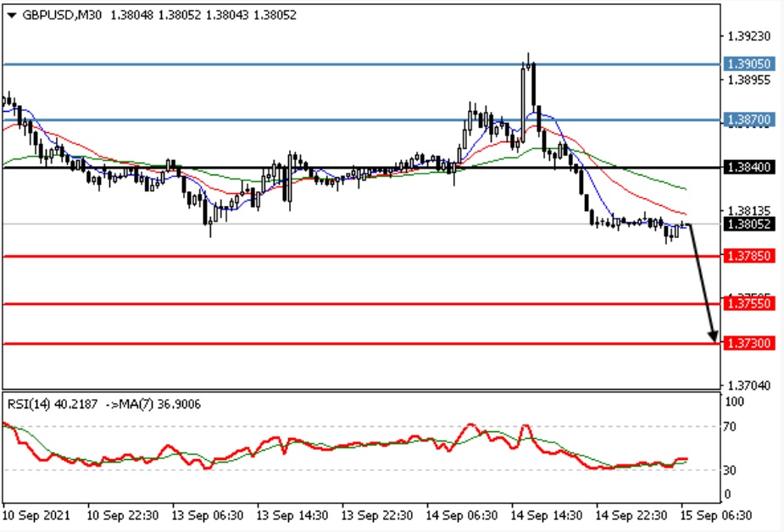The height and width of the screenshot is (532, 784).
Task: Select the red 1.37550 support level label
Action: tap(749, 303)
